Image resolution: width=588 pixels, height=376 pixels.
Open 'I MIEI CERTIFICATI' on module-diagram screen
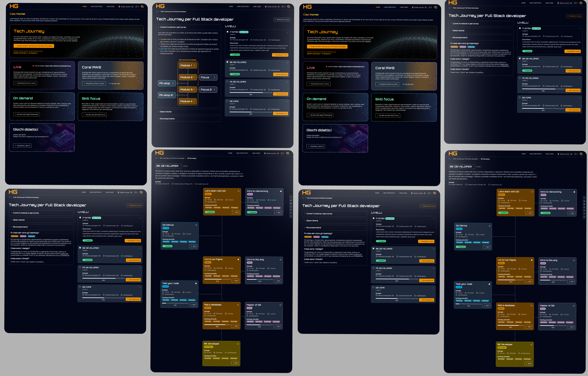(243, 7)
